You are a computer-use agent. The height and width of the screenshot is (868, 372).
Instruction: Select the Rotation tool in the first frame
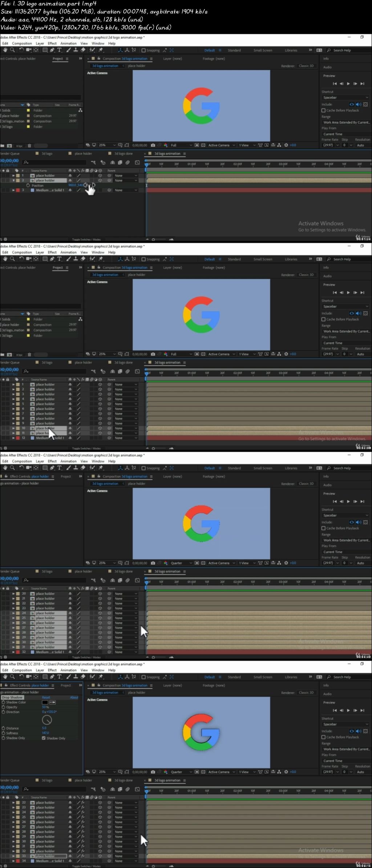click(x=21, y=50)
